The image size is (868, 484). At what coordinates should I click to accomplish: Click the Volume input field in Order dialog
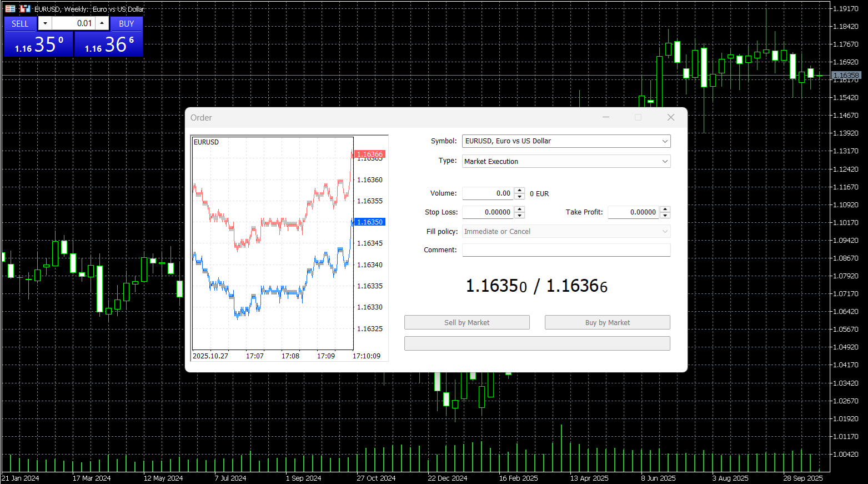488,193
